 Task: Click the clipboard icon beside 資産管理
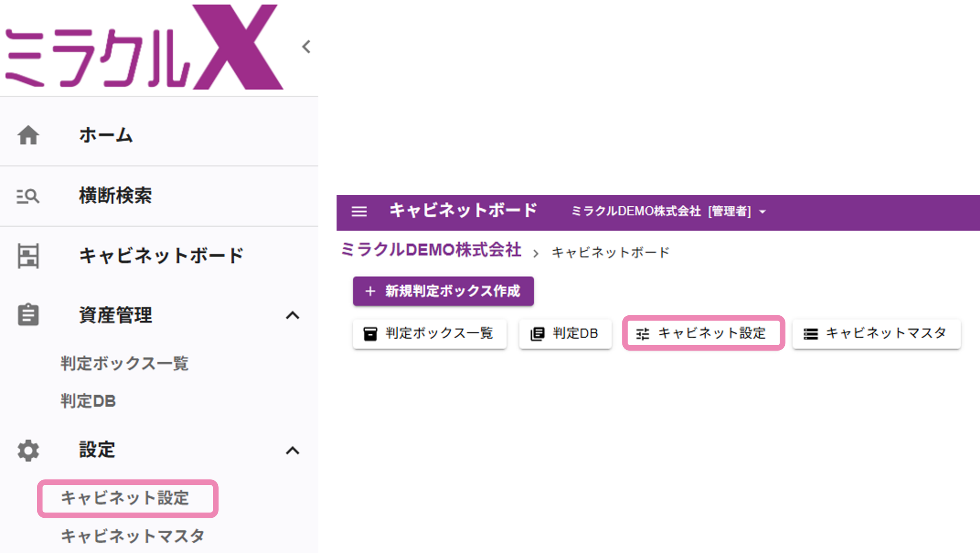[x=28, y=315]
